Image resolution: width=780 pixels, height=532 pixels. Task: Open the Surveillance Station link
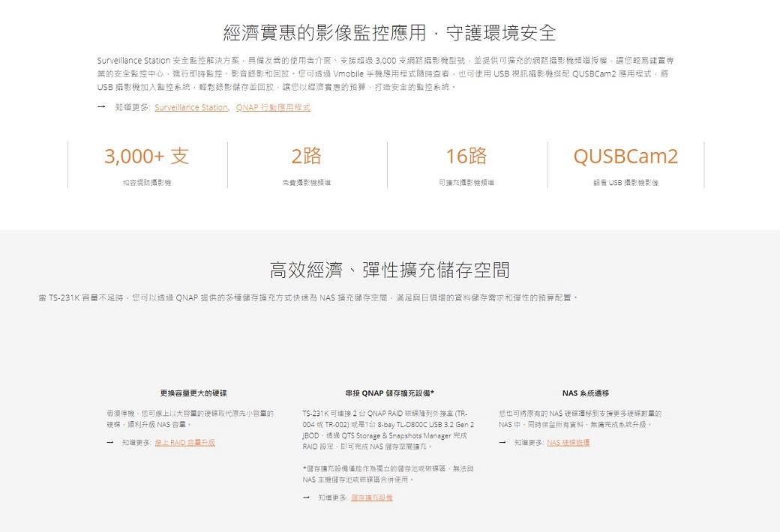[191, 107]
